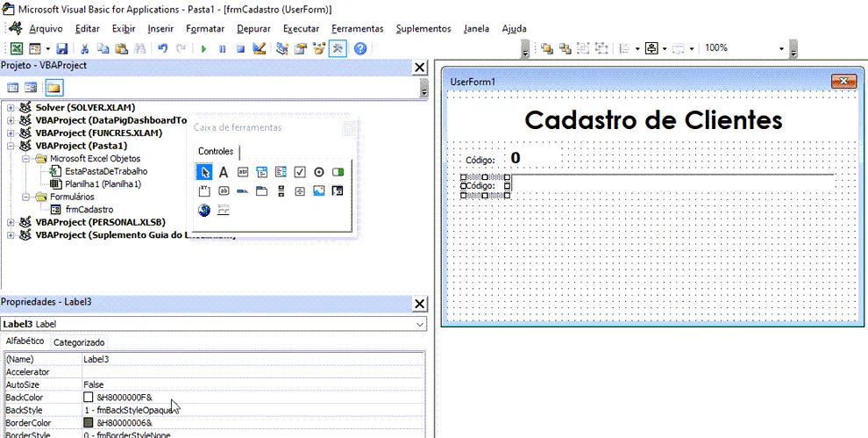868x438 pixels.
Task: Open the Label3 object selector dropdown
Action: 420,324
